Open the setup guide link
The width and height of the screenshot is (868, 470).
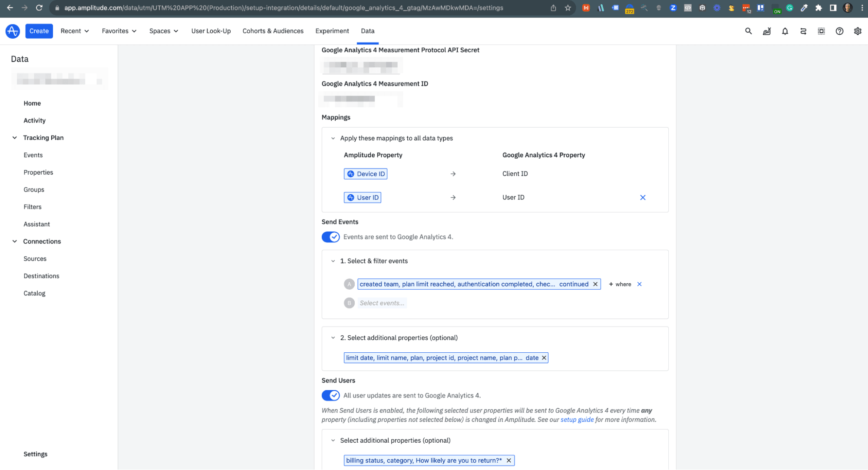point(577,420)
